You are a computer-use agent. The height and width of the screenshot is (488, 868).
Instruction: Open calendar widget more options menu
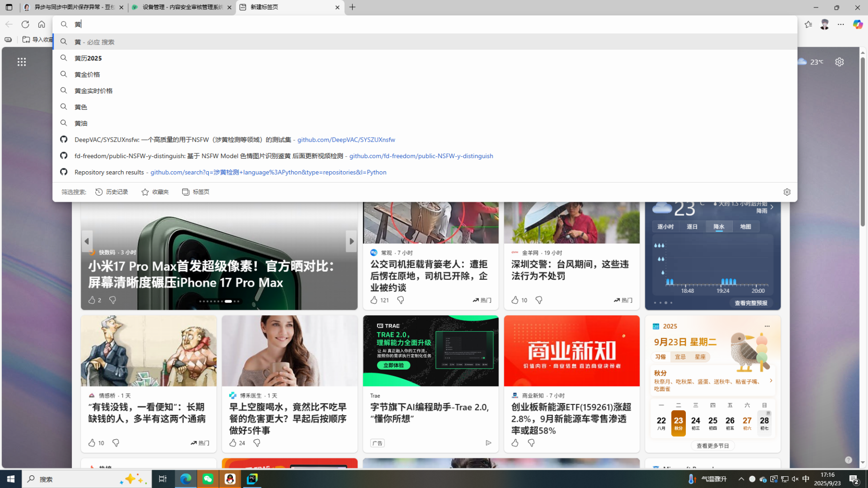(x=767, y=326)
